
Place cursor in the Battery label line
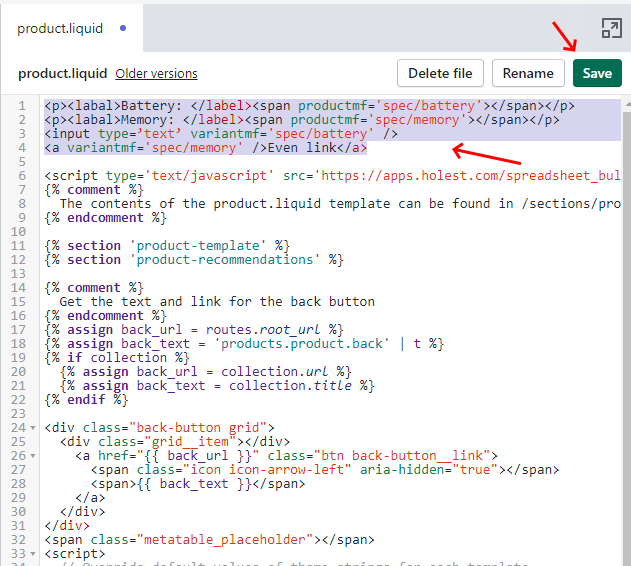pos(300,106)
